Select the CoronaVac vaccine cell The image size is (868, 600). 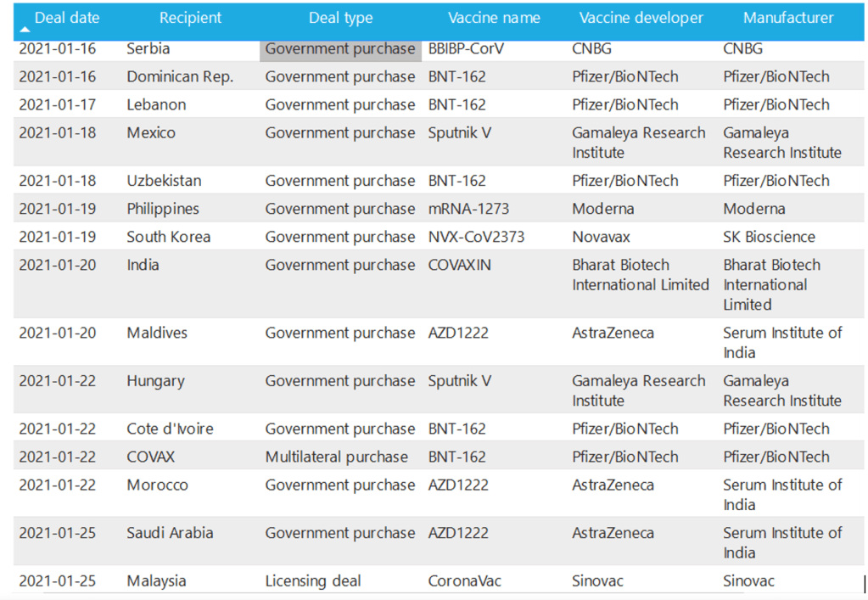pyautogui.click(x=464, y=581)
